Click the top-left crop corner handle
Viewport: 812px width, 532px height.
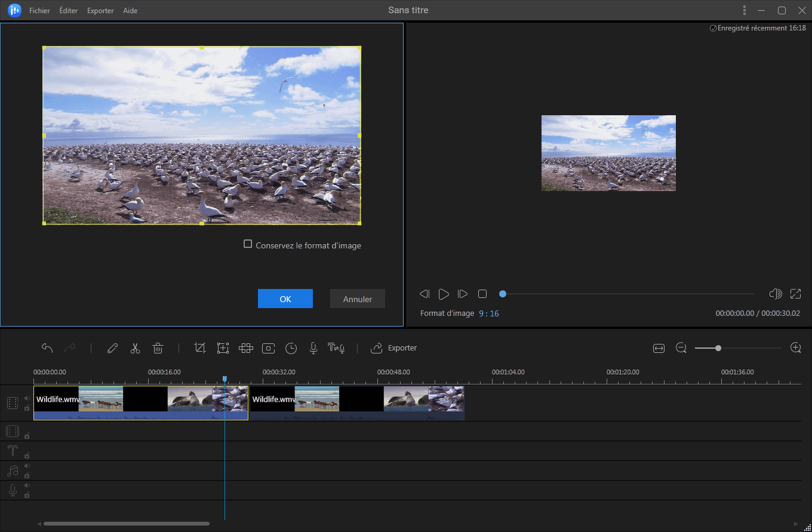(44, 48)
